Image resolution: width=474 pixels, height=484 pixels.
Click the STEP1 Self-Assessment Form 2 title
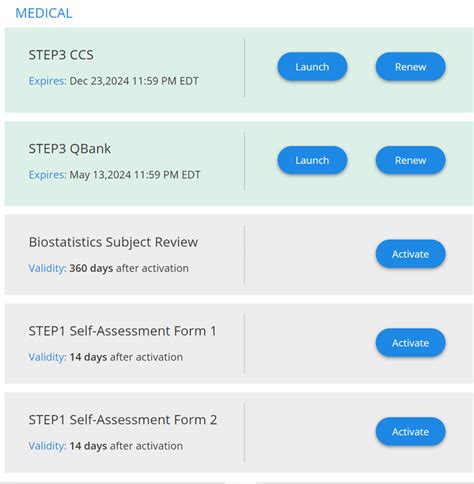[x=123, y=420]
